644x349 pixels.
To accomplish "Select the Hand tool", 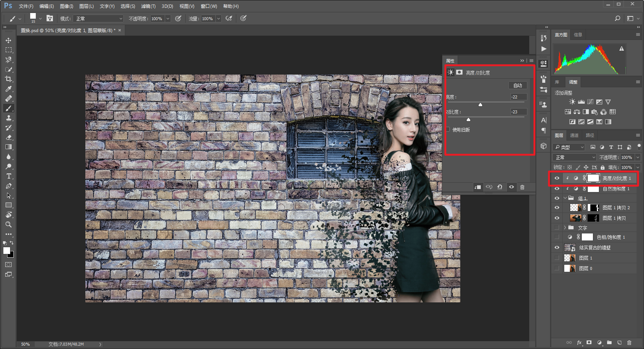I will 8,215.
